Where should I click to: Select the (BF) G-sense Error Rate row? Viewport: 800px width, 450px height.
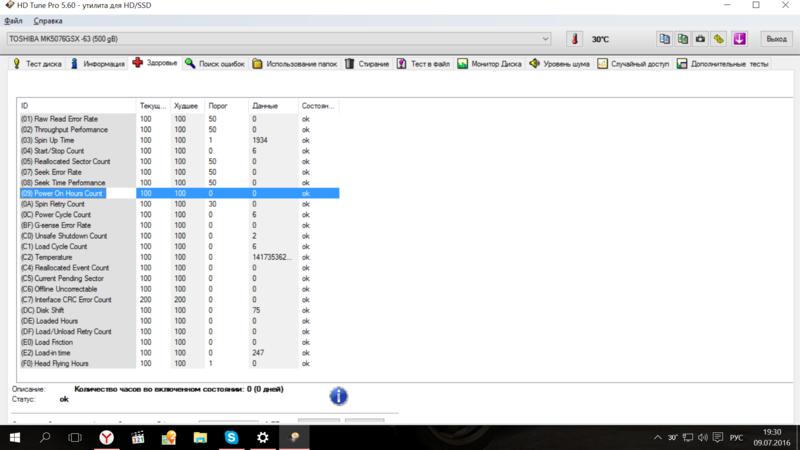coord(179,225)
